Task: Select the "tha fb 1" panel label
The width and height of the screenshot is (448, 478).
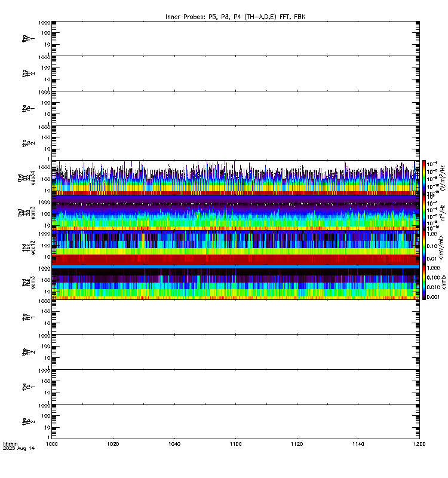Action: pyautogui.click(x=28, y=108)
